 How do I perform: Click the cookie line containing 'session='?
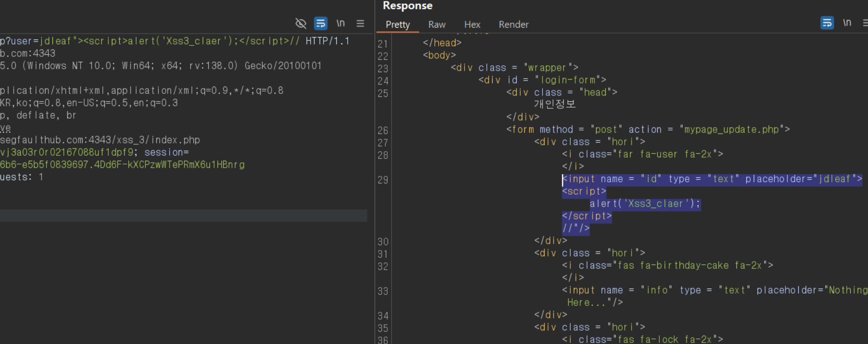click(94, 152)
